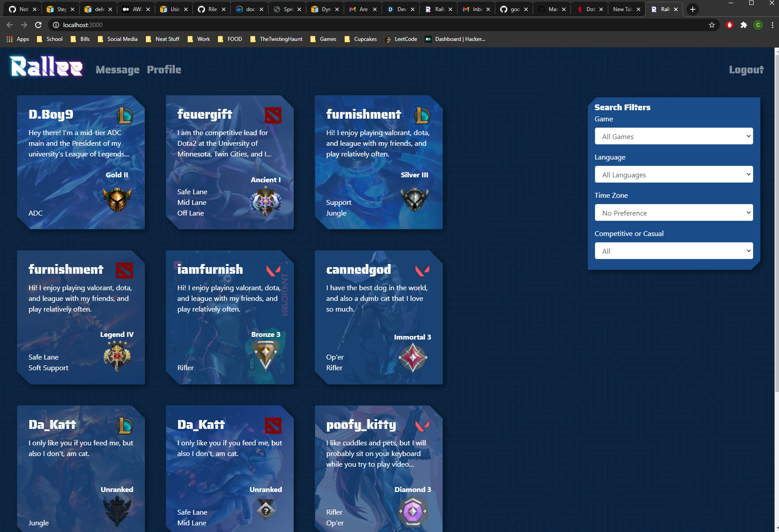
Task: Expand the Competitive or Casual dropdown
Action: point(674,251)
